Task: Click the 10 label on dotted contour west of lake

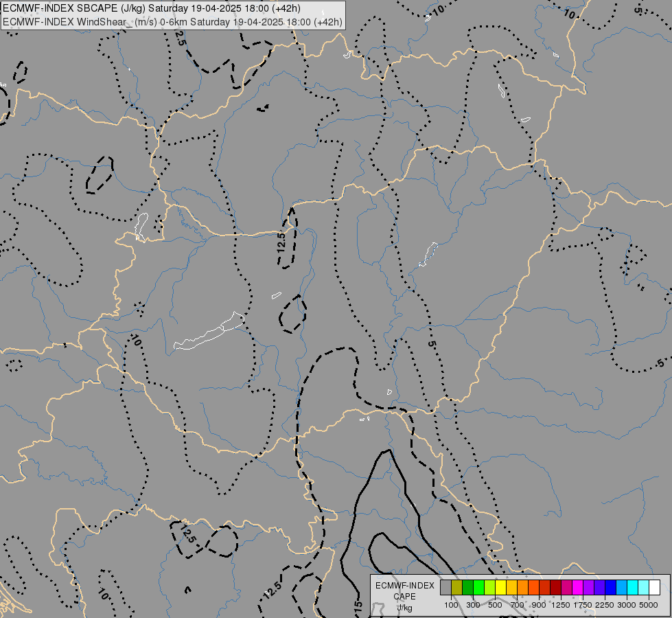Action: 136,341
